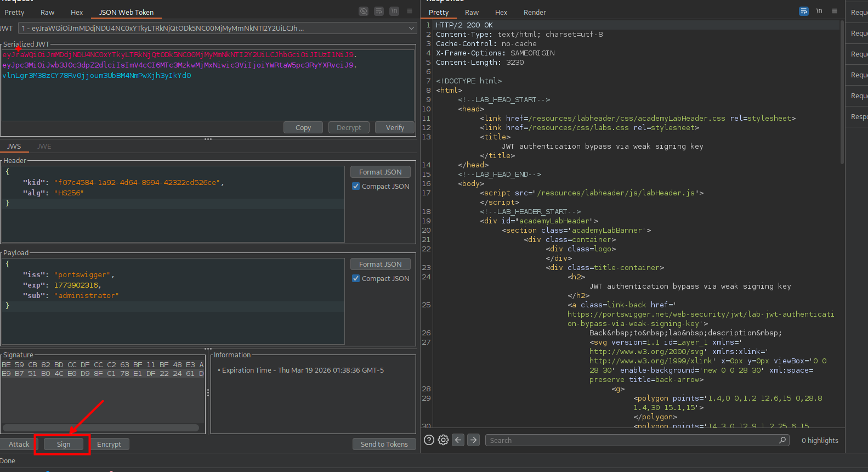The image size is (868, 472).
Task: Open the response panel hamburger menu
Action: click(x=835, y=12)
